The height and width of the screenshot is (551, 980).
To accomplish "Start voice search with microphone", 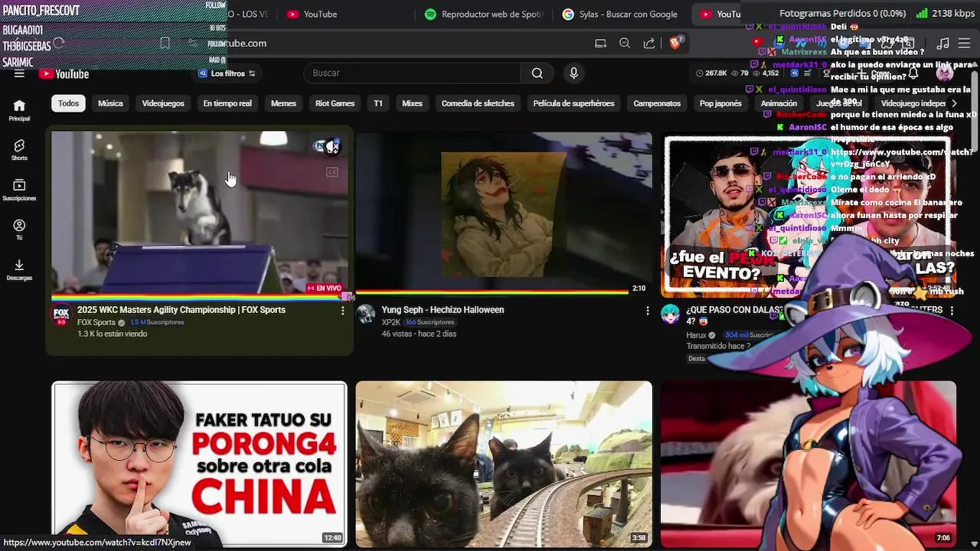I will (x=573, y=73).
